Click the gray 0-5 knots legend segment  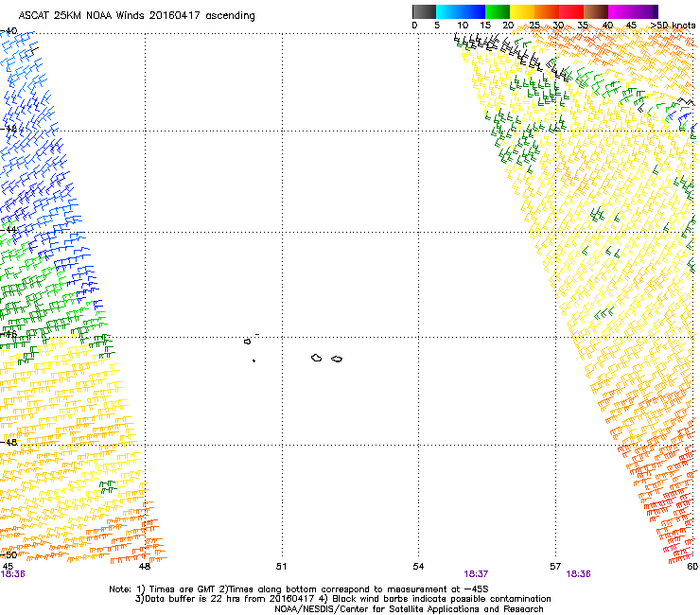tap(424, 11)
